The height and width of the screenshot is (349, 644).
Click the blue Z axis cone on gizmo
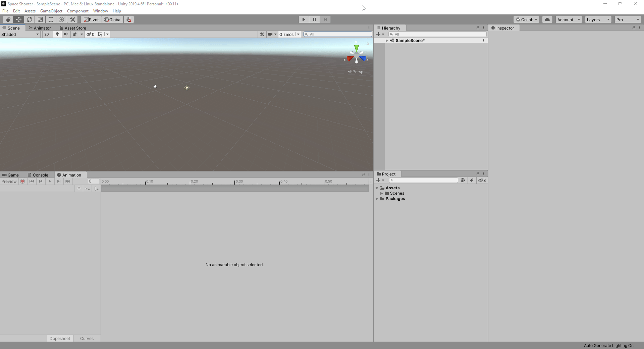coord(363,59)
